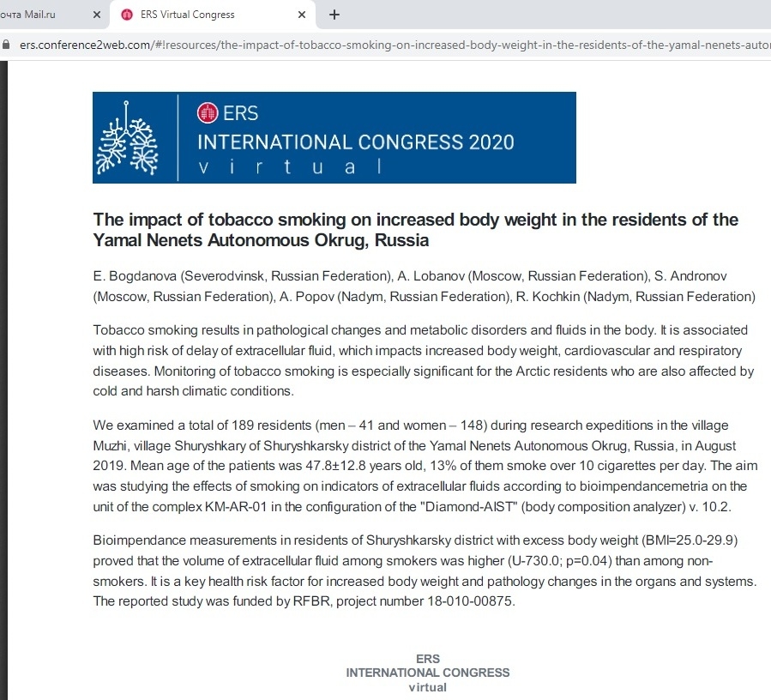Open a new browser tab
Viewport: 771px width, 700px height.
pos(334,15)
